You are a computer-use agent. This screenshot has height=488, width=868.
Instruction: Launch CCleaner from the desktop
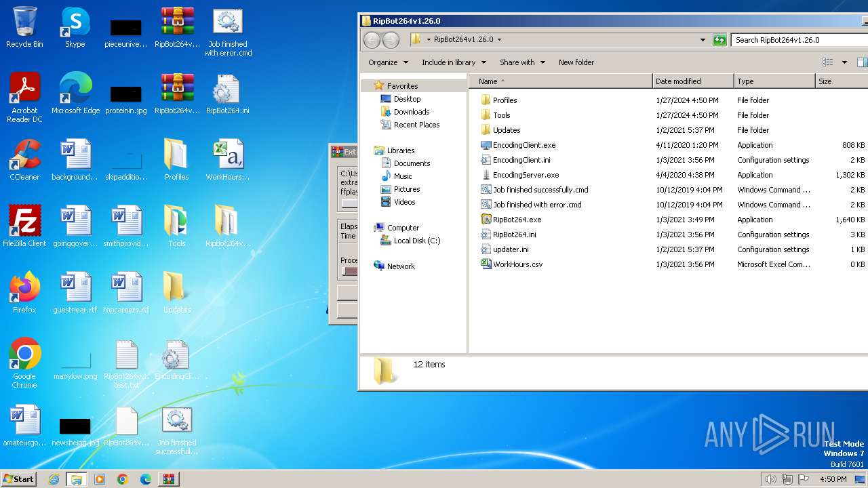click(24, 161)
